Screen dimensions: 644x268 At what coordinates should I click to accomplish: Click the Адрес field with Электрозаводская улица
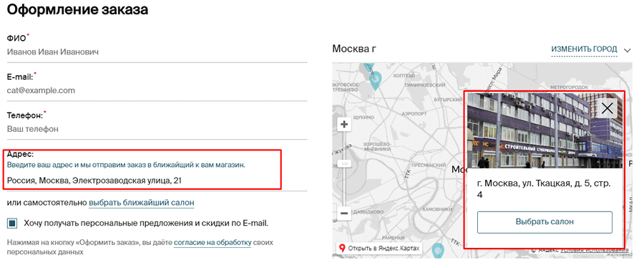[157, 181]
